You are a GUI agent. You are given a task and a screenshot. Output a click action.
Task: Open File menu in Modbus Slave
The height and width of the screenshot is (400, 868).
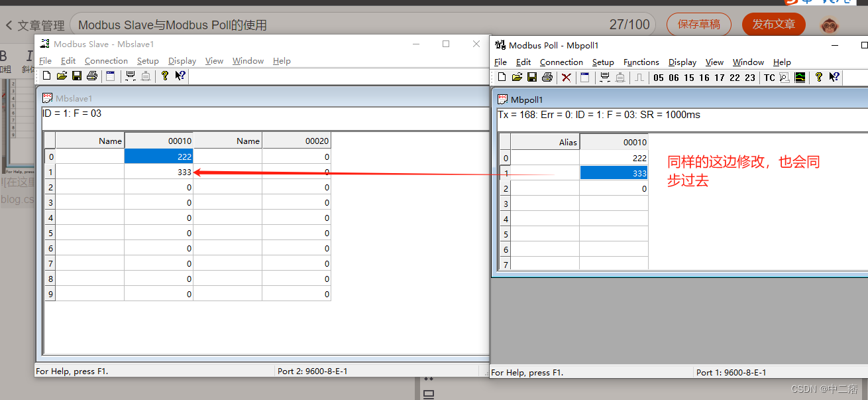tap(45, 60)
